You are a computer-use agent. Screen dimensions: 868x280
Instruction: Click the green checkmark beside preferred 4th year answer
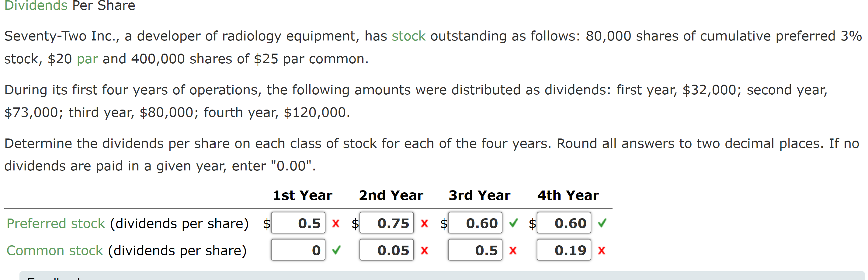pyautogui.click(x=602, y=223)
